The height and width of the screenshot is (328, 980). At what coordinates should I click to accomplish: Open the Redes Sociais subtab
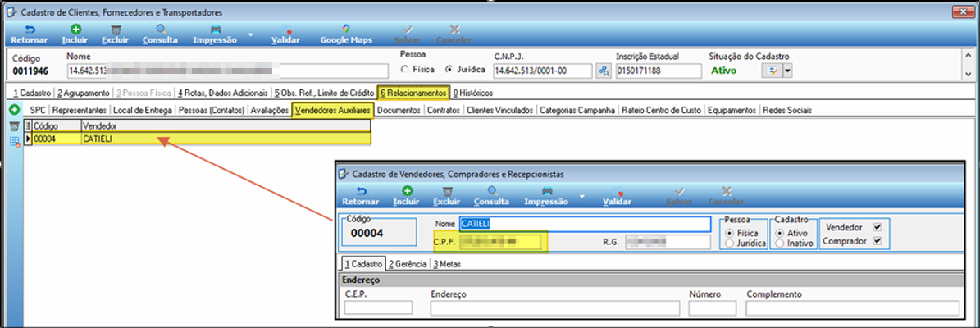[787, 110]
